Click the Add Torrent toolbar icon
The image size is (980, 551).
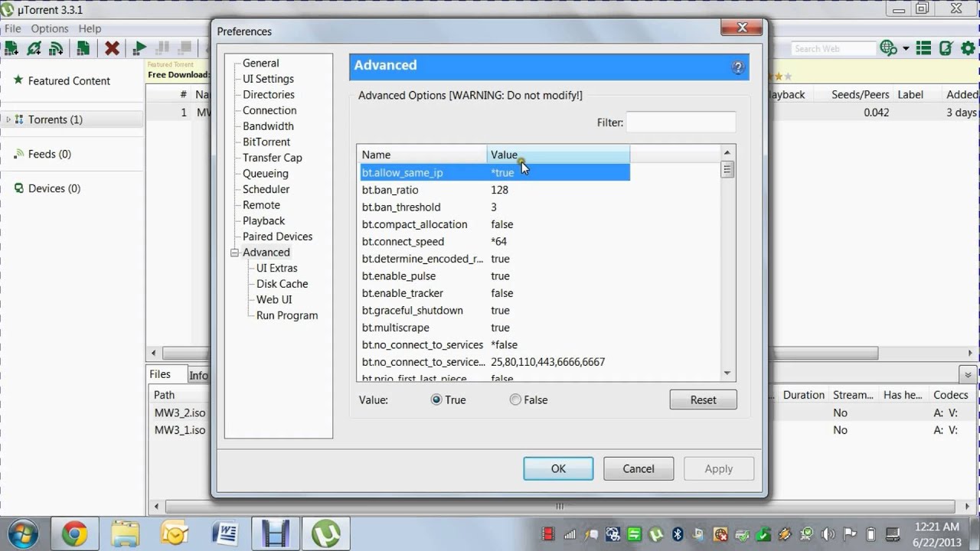[11, 48]
